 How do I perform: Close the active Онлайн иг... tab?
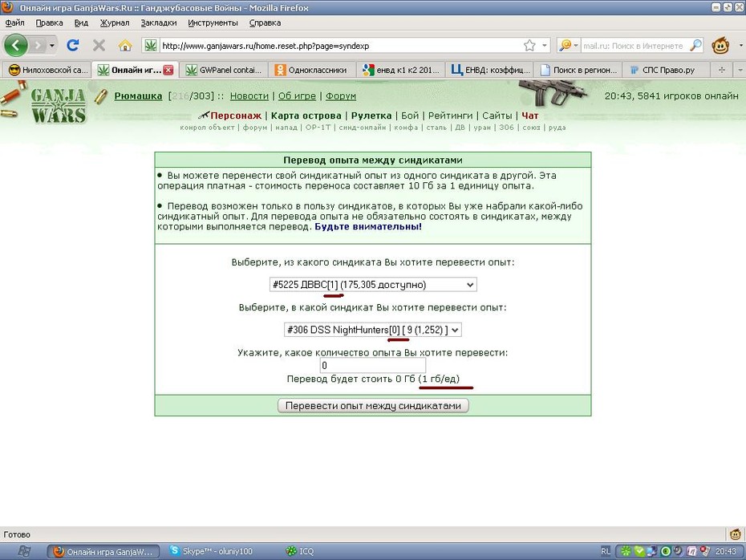coord(168,70)
